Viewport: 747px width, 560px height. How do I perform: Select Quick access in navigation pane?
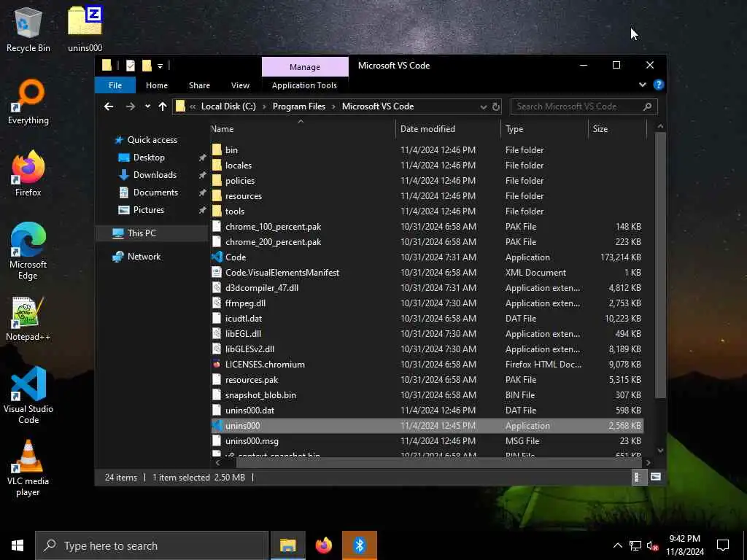152,140
